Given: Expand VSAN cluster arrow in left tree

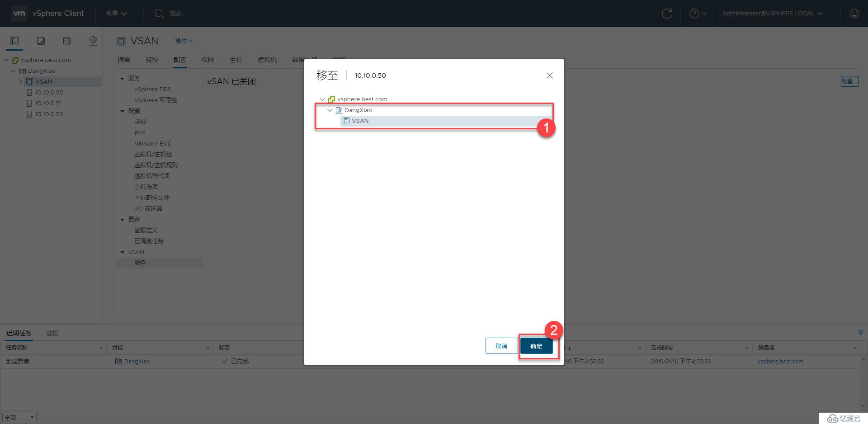Looking at the screenshot, I should pyautogui.click(x=20, y=81).
